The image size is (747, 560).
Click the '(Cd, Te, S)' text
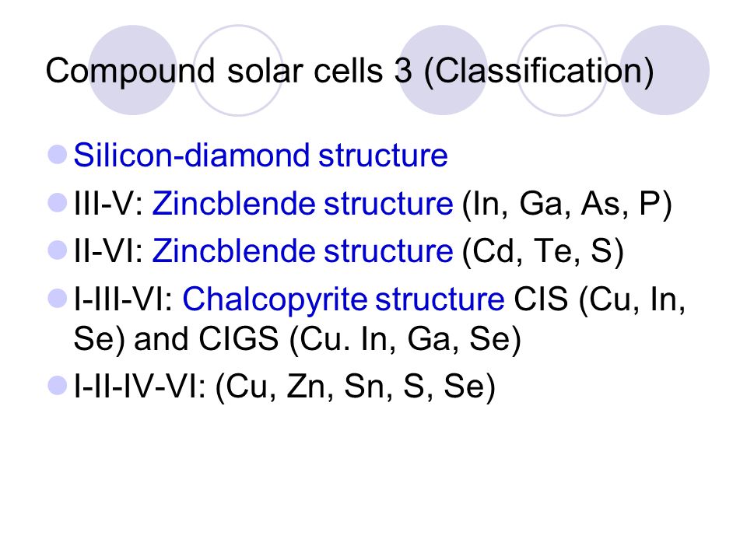pos(542,252)
